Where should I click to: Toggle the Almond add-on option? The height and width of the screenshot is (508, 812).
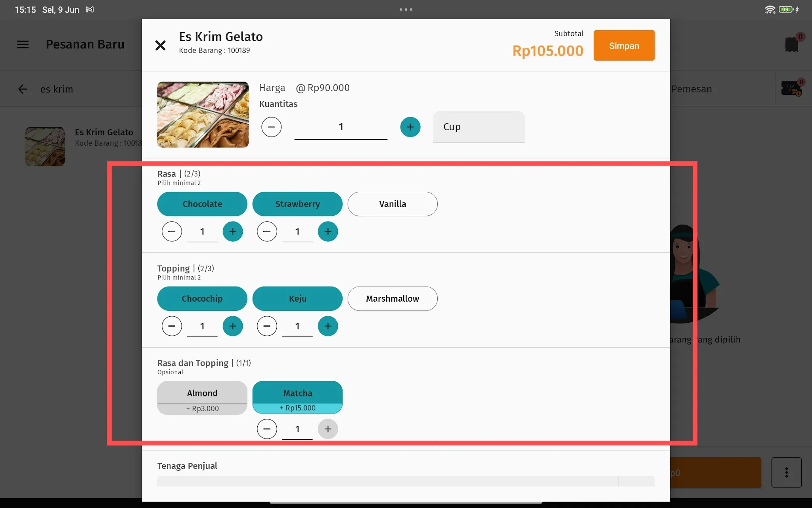coord(202,398)
